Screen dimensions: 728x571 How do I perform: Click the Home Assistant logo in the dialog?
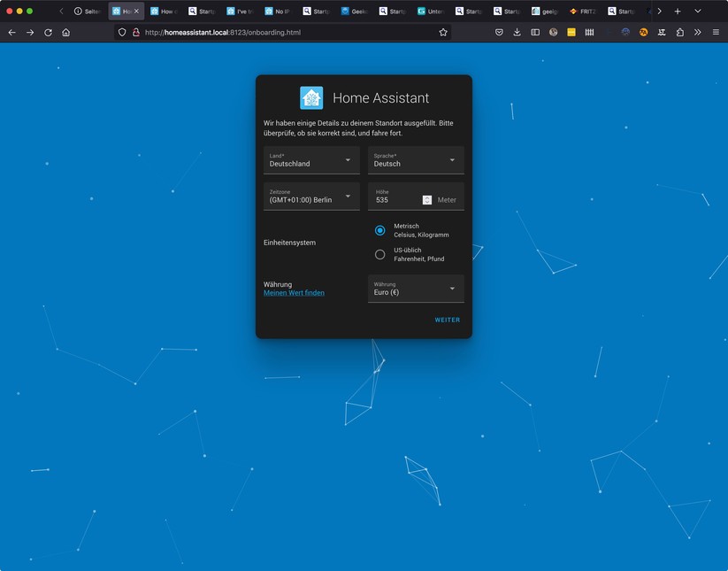pyautogui.click(x=311, y=97)
